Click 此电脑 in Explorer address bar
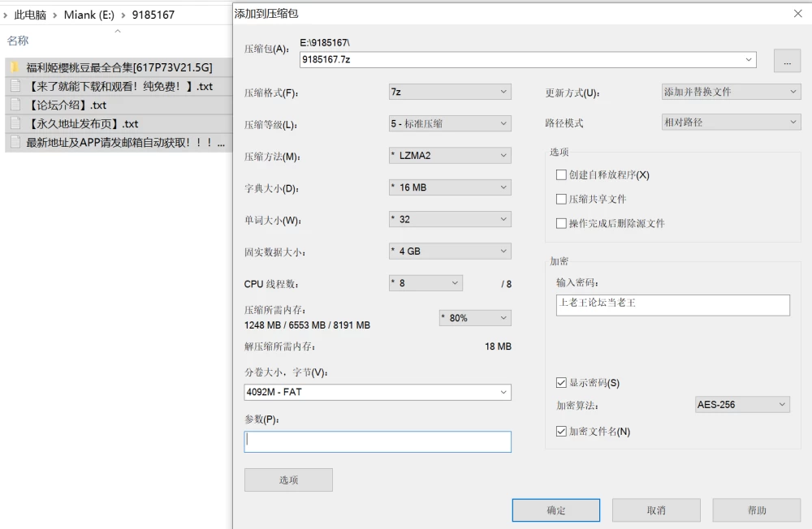This screenshot has height=529, width=812. pyautogui.click(x=30, y=15)
